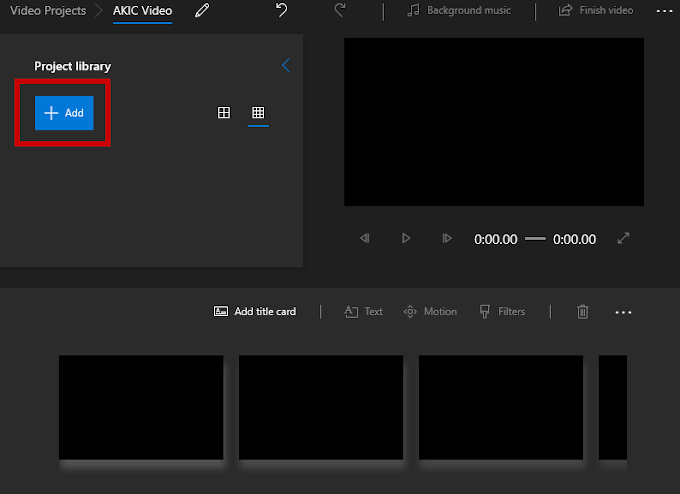Select the first storyboard clip
This screenshot has height=494, width=680.
click(x=141, y=408)
